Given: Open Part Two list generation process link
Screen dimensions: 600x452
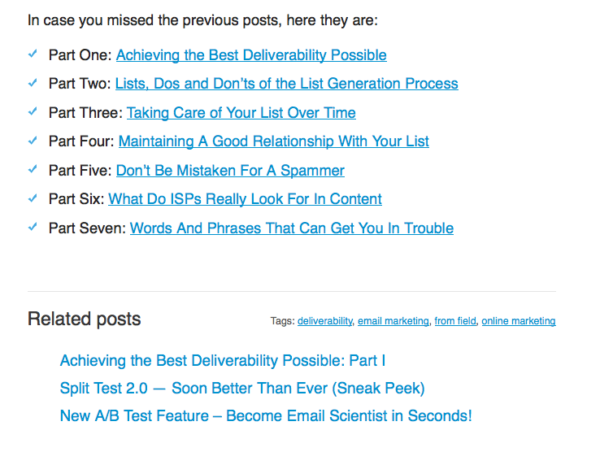Looking at the screenshot, I should click(x=287, y=83).
